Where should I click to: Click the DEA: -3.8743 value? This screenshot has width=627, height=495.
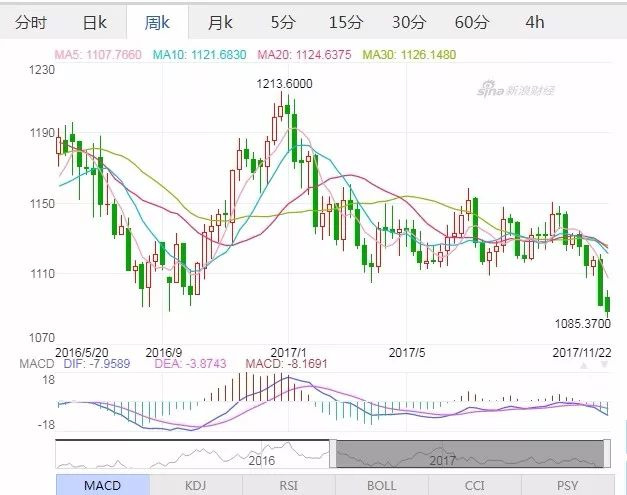click(x=190, y=363)
